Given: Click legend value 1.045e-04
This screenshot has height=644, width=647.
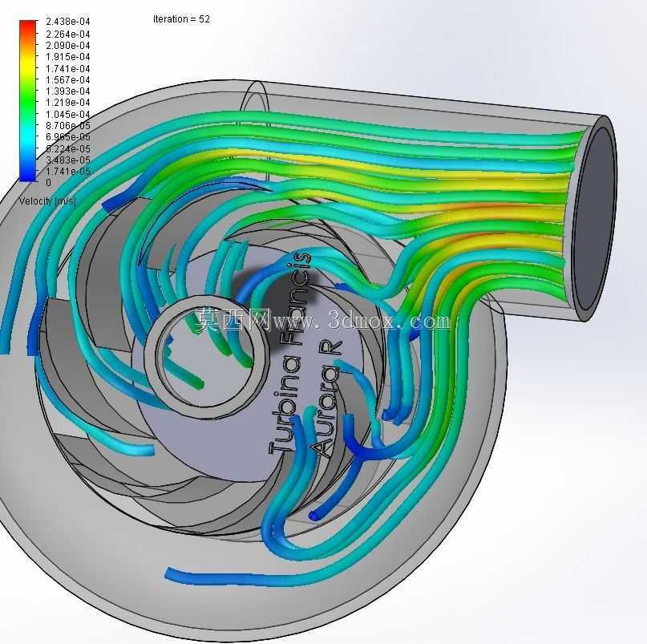Looking at the screenshot, I should (67, 114).
